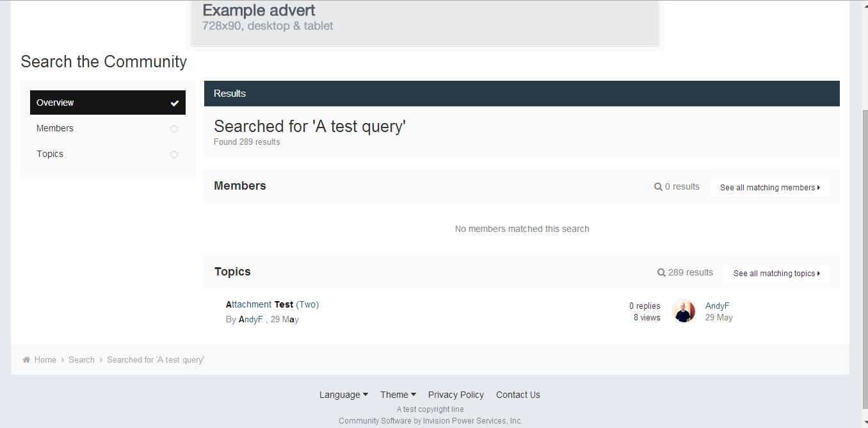Click the Search the Community title
The width and height of the screenshot is (868, 428).
[x=104, y=62]
